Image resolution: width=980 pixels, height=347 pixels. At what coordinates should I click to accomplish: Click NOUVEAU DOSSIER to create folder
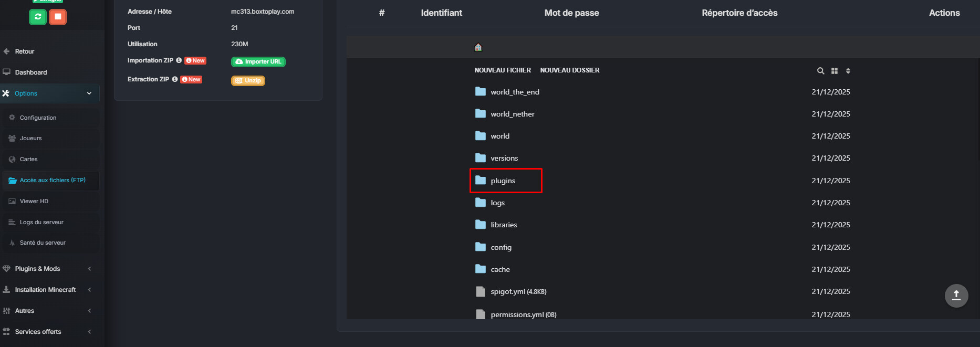click(570, 70)
